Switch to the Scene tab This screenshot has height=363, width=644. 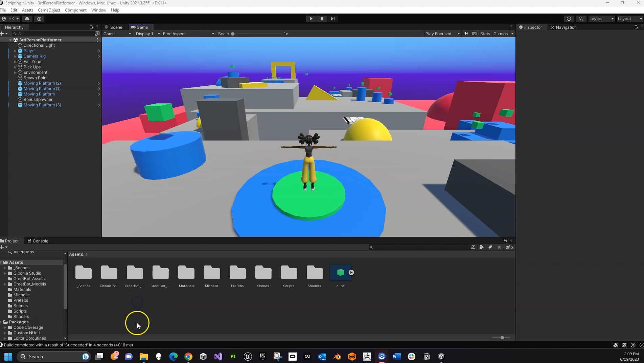[x=114, y=27]
